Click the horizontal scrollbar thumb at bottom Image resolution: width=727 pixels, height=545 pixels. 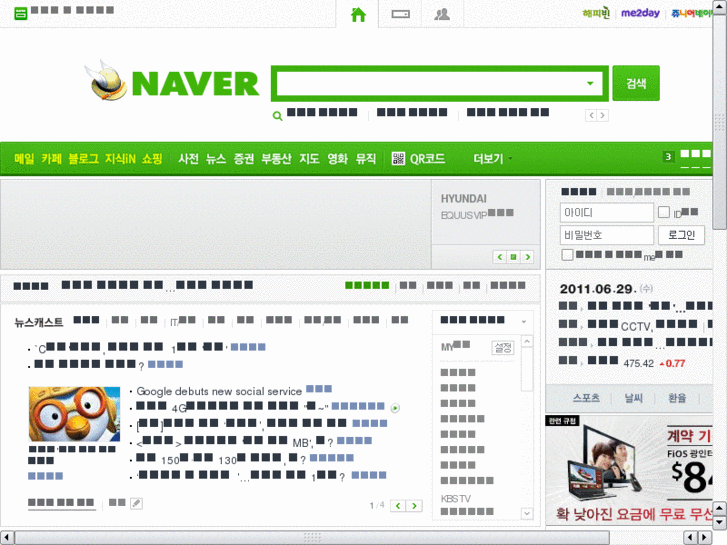(x=312, y=538)
